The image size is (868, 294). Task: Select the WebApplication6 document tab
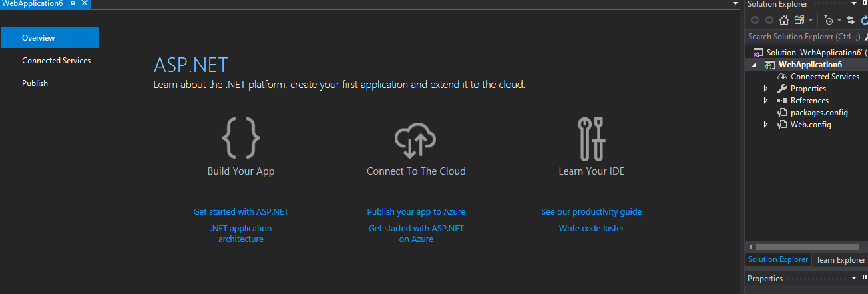click(x=33, y=4)
